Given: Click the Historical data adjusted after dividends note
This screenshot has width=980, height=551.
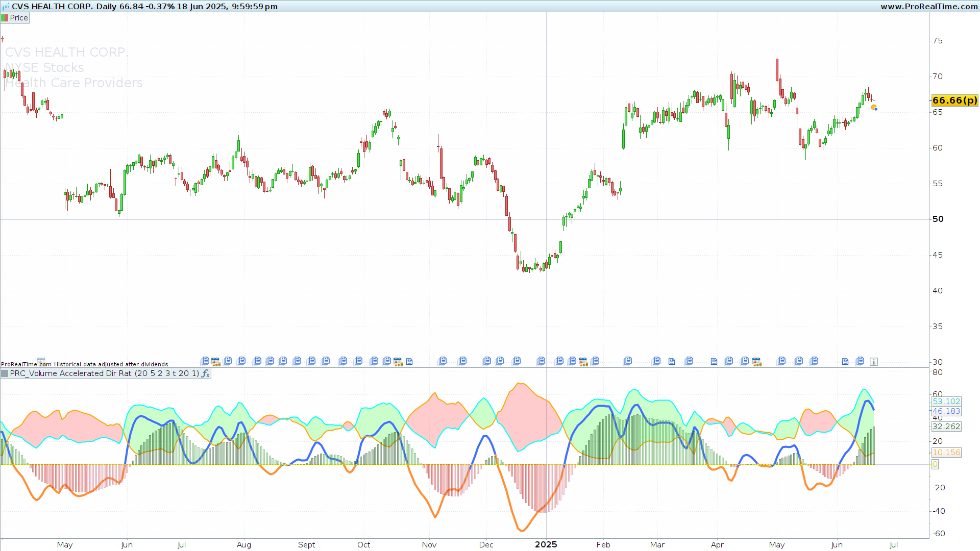Looking at the screenshot, I should [x=111, y=364].
